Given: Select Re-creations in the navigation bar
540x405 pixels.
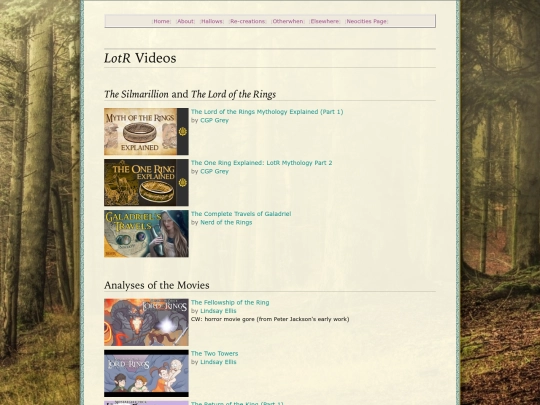Looking at the screenshot, I should tap(248, 21).
